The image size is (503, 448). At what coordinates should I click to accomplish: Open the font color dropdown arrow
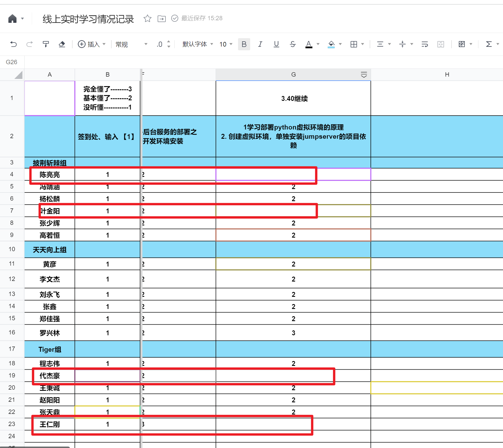(x=318, y=44)
